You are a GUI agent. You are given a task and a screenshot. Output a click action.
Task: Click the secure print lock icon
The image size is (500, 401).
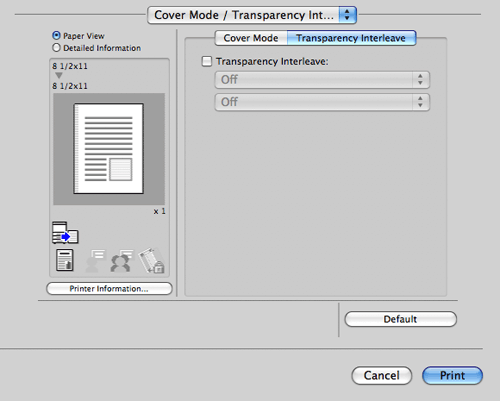(152, 260)
